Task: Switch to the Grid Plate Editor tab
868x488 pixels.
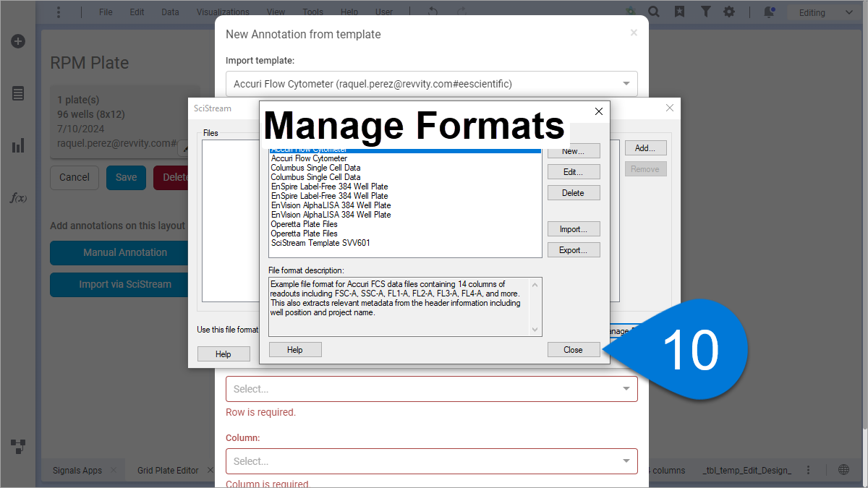Action: 168,471
